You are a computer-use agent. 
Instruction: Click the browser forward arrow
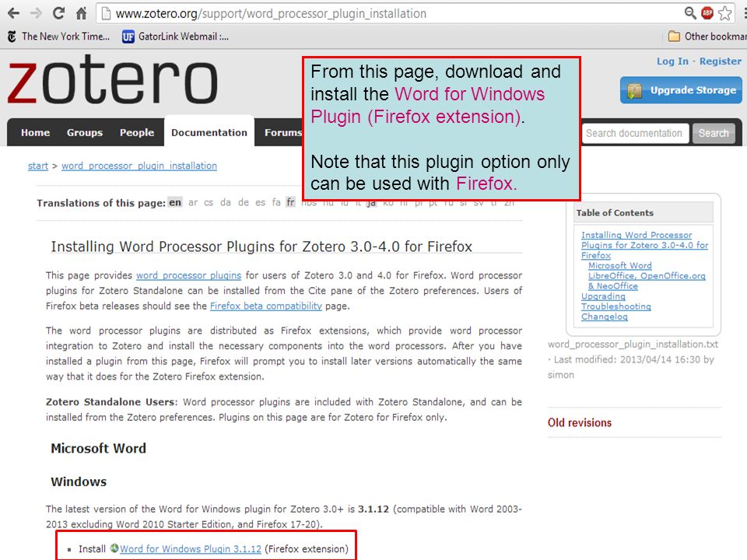click(37, 13)
